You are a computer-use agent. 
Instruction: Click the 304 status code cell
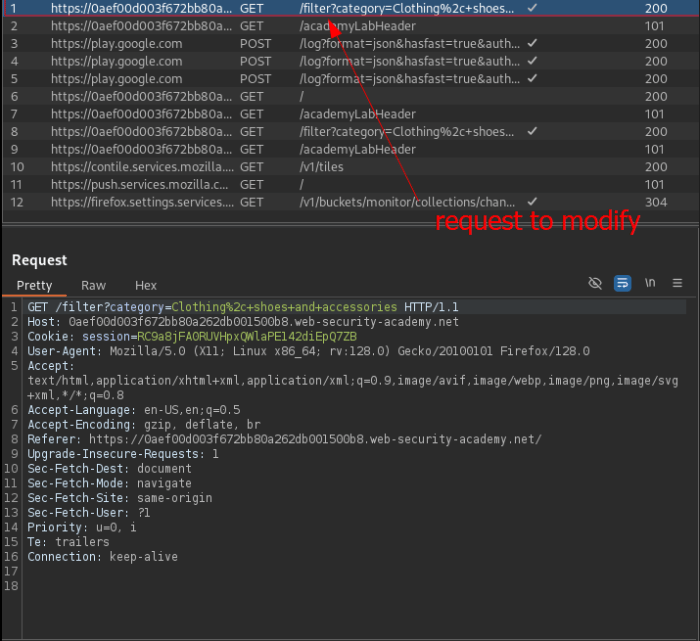[656, 202]
